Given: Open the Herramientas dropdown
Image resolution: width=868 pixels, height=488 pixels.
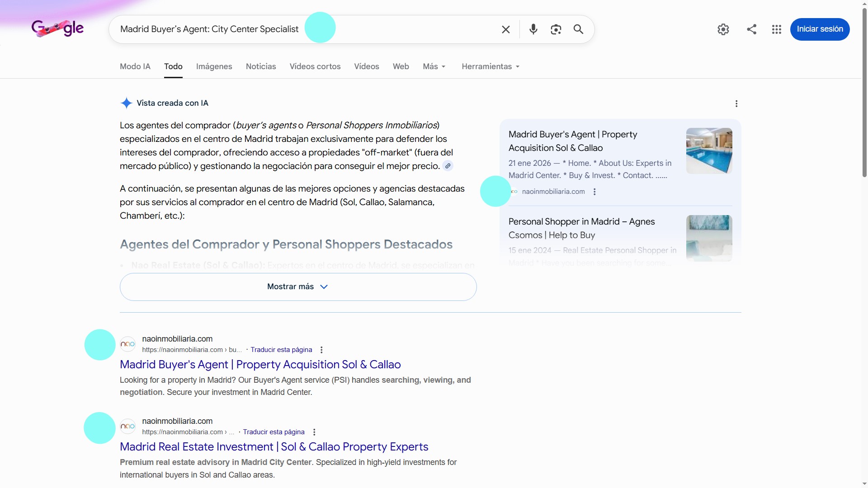Looking at the screenshot, I should (x=491, y=66).
